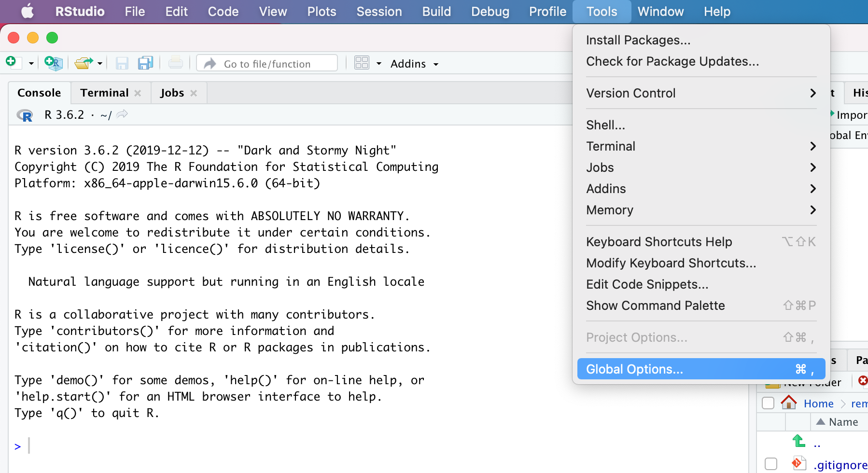Open the Plots menu
The width and height of the screenshot is (868, 473).
[x=322, y=12]
